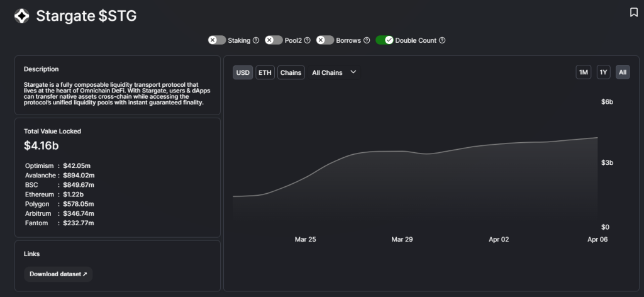Click the Download dataset link

coord(58,274)
